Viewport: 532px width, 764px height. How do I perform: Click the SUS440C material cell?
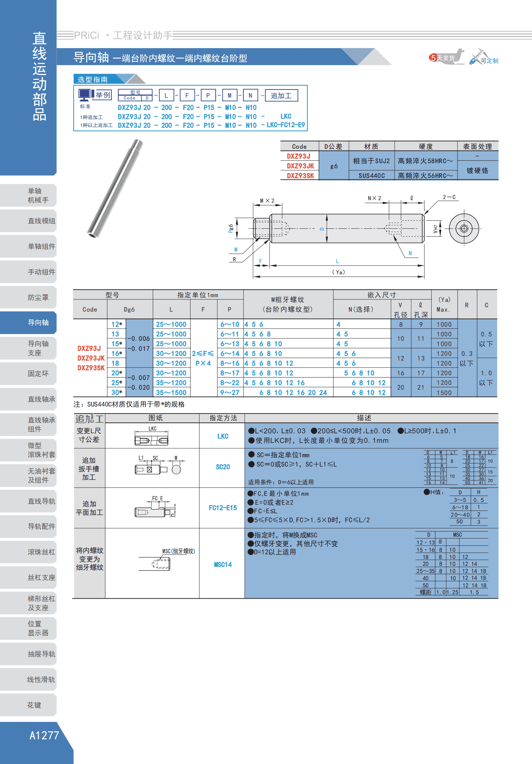[371, 175]
